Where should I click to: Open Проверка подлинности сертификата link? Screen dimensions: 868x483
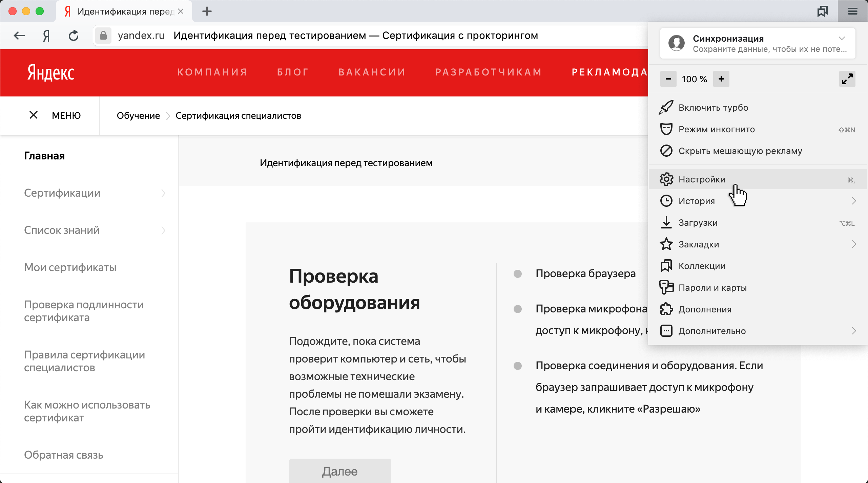point(84,311)
